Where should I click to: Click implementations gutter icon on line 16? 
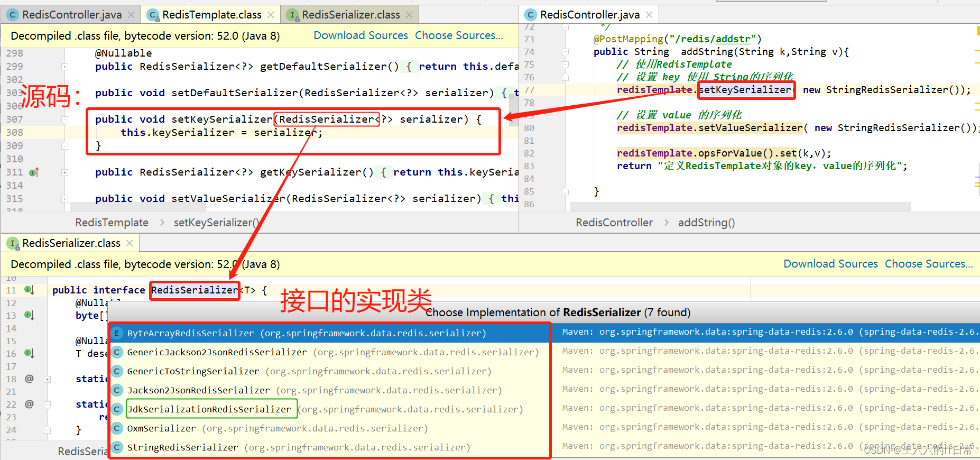click(x=29, y=353)
